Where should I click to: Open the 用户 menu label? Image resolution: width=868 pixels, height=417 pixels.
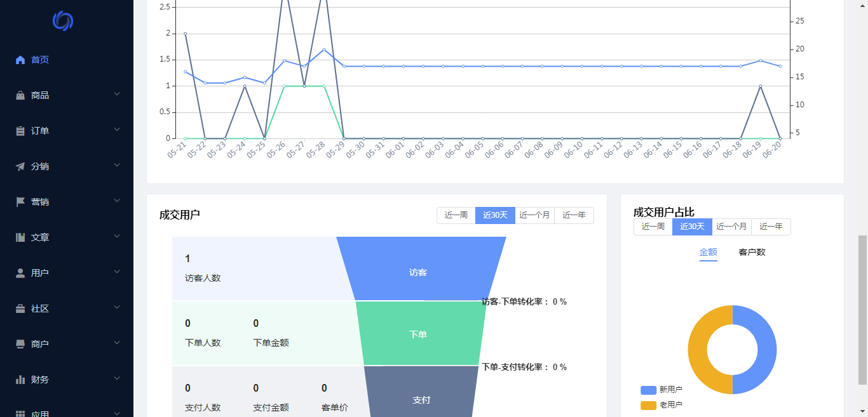click(40, 273)
